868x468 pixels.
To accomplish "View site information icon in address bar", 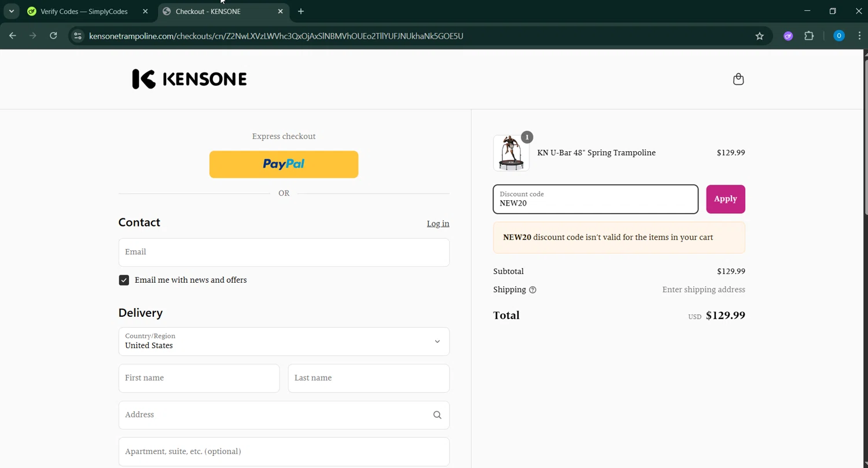I will (x=78, y=36).
